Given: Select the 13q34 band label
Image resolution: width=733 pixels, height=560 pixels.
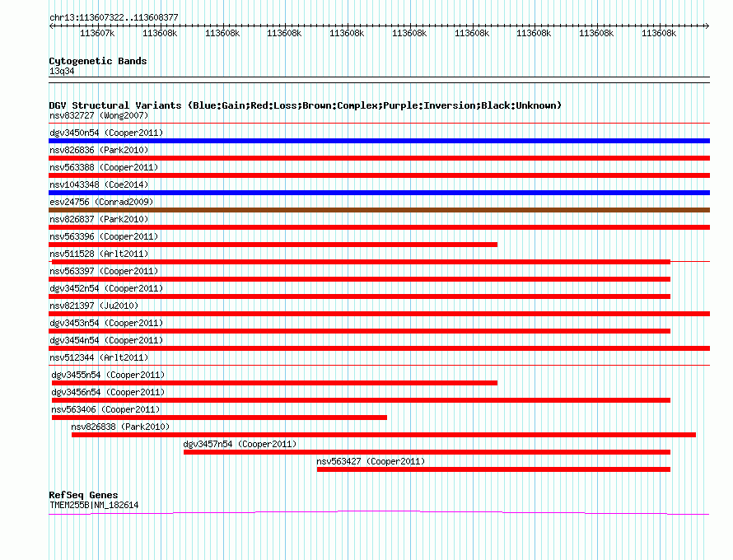Looking at the screenshot, I should click(62, 71).
